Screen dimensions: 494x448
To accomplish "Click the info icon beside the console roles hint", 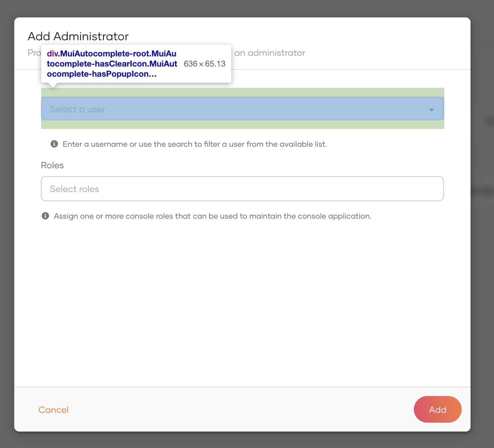I will coord(46,216).
